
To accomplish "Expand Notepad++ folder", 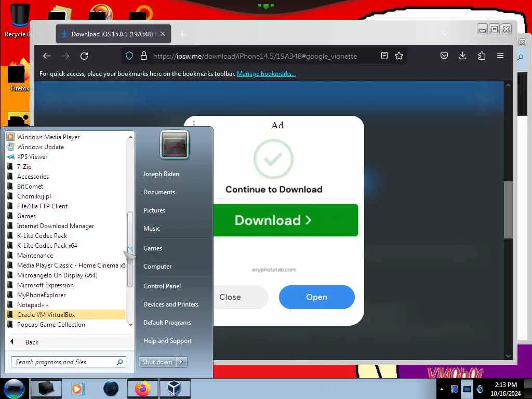I will click(x=33, y=305).
